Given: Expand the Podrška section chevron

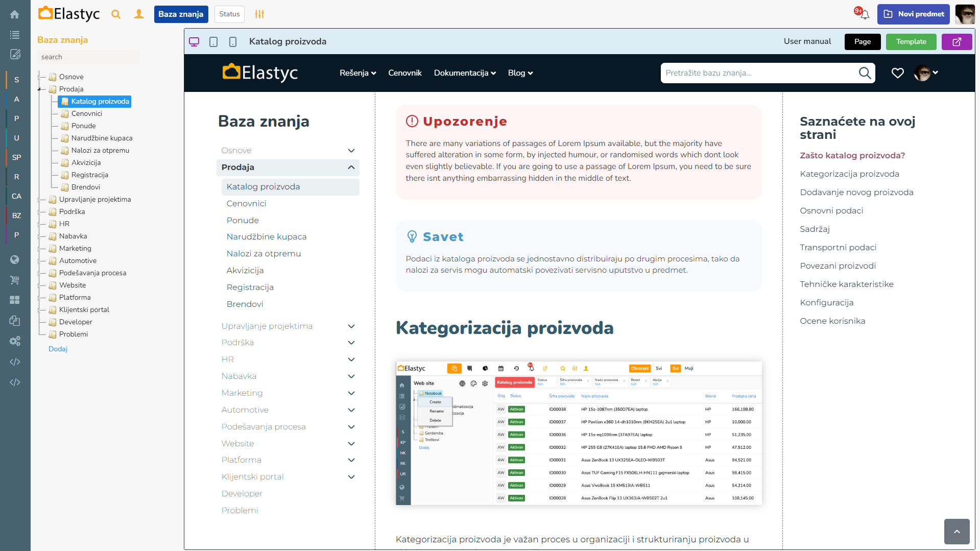Looking at the screenshot, I should tap(351, 343).
